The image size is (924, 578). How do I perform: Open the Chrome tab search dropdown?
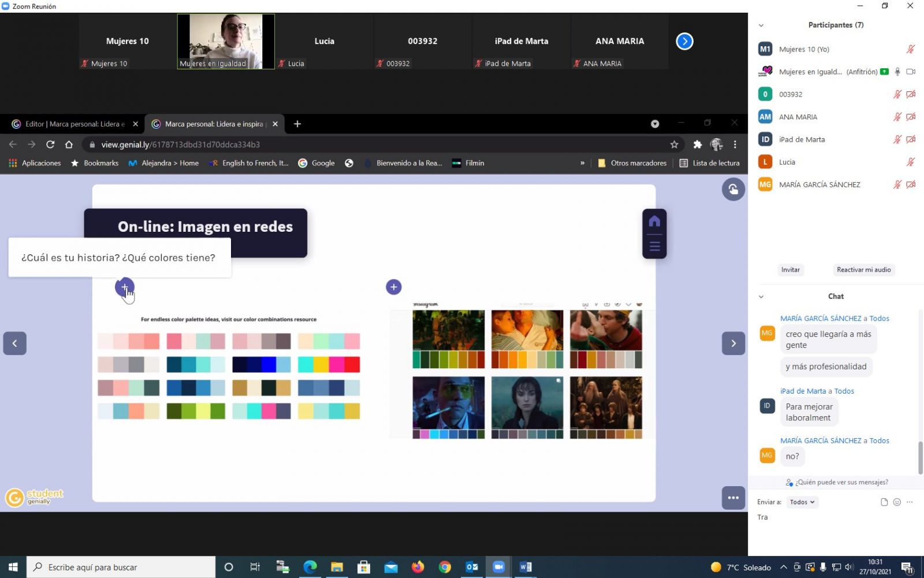click(655, 124)
